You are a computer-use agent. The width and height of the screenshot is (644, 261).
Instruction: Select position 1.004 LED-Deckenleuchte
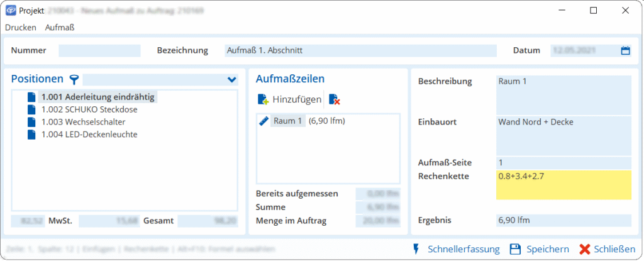(89, 134)
